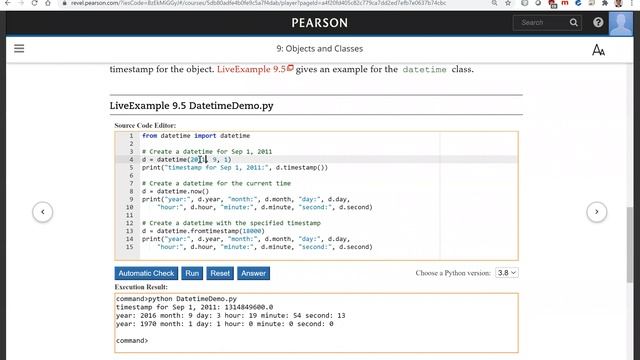640x360 pixels.
Task: Click the page vertical scrollbar
Action: (630, 244)
